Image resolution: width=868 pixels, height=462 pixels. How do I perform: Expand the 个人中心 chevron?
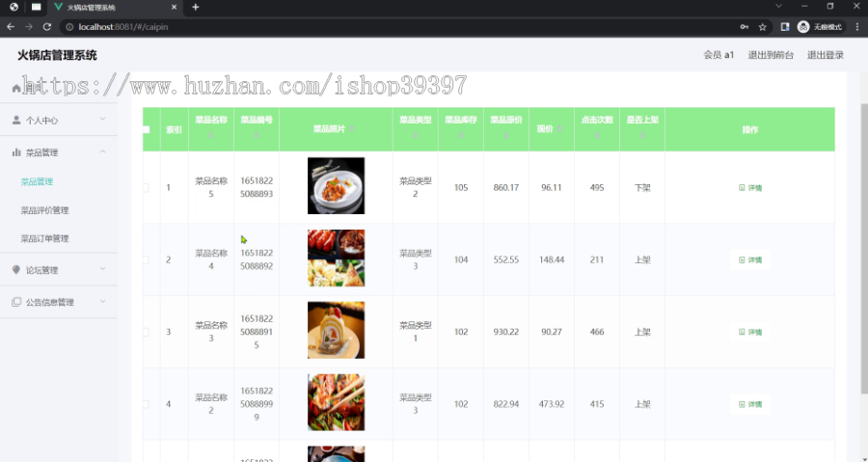click(102, 119)
